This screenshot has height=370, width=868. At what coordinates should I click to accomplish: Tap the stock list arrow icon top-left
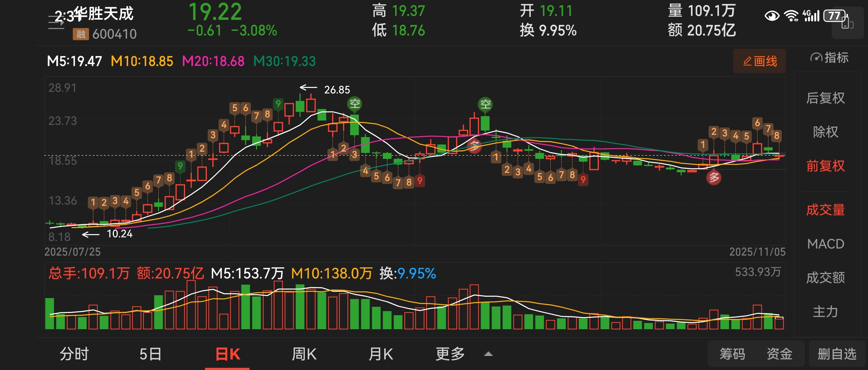tap(56, 22)
